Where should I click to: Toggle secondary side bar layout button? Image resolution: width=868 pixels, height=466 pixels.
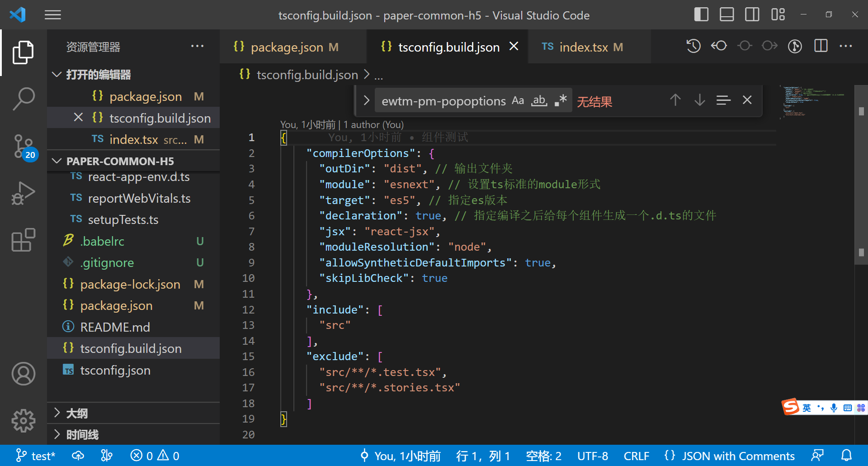752,14
